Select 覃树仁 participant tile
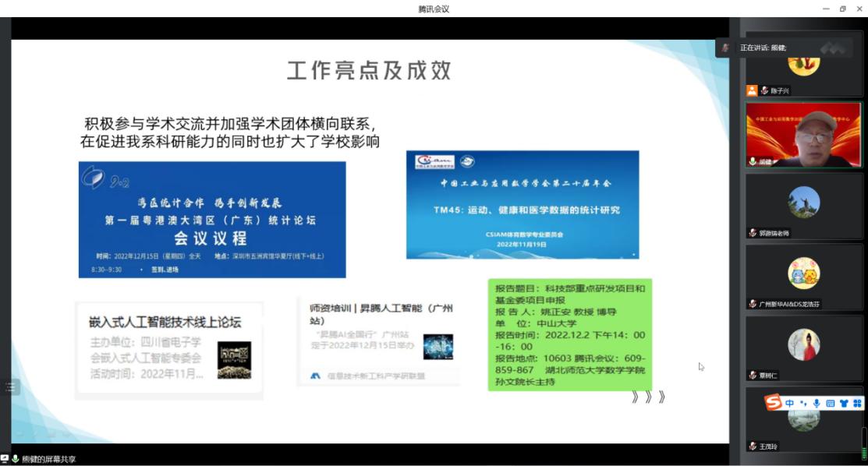868x466 pixels. (x=803, y=348)
